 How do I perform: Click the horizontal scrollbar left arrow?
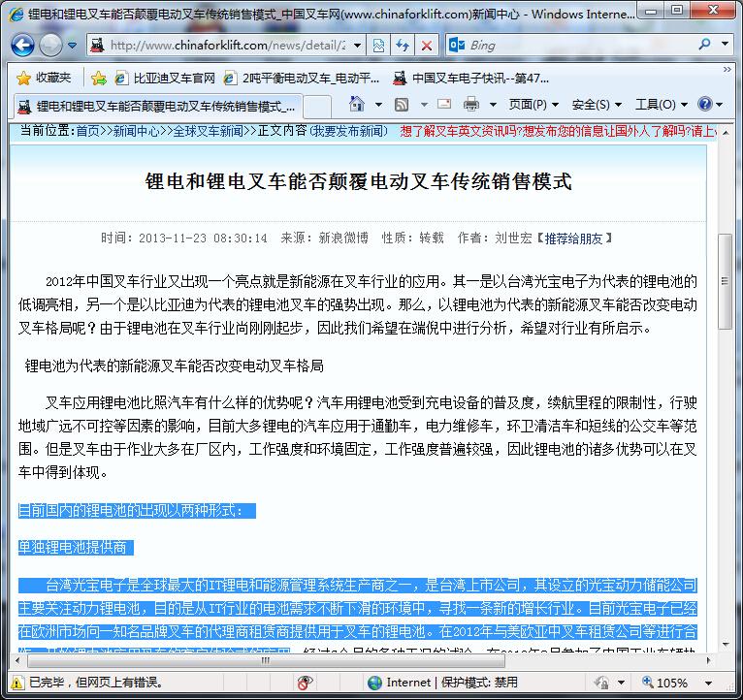17,660
